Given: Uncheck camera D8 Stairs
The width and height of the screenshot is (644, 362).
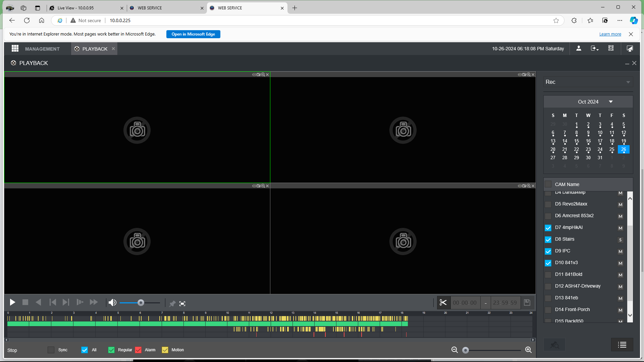Looking at the screenshot, I should tap(548, 240).
